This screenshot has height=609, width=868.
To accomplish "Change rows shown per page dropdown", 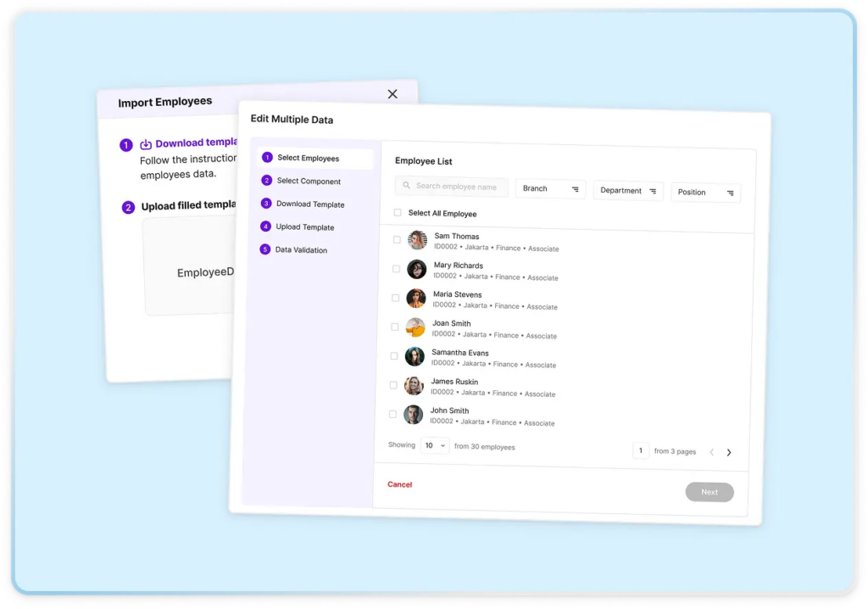I will pos(434,445).
